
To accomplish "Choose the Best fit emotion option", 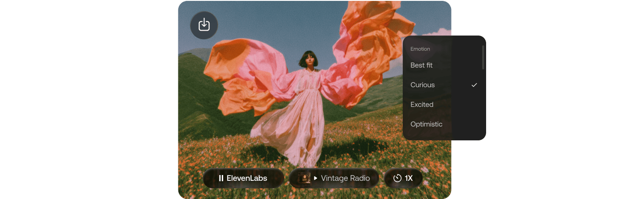I will click(x=421, y=65).
